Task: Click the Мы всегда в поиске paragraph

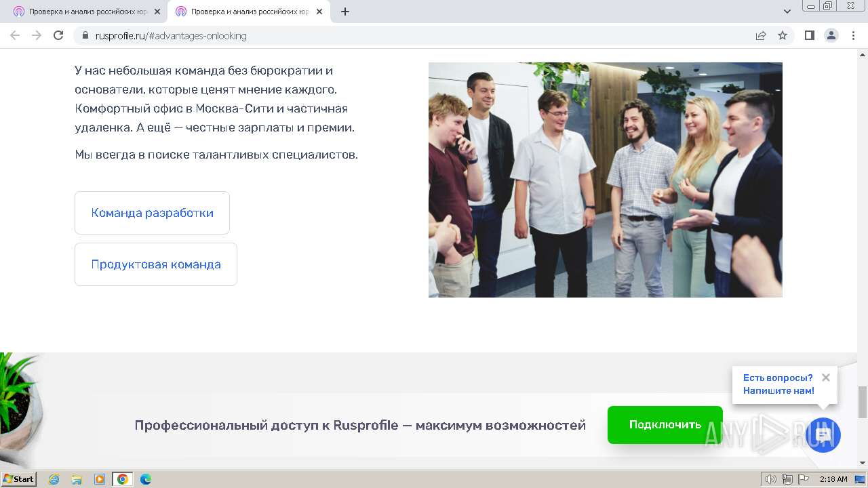Action: coord(216,155)
